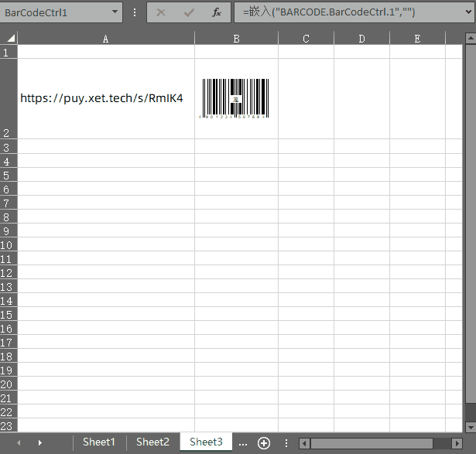Image resolution: width=476 pixels, height=454 pixels.
Task: Click the horizontal scrollbar thumb
Action: pos(372,443)
